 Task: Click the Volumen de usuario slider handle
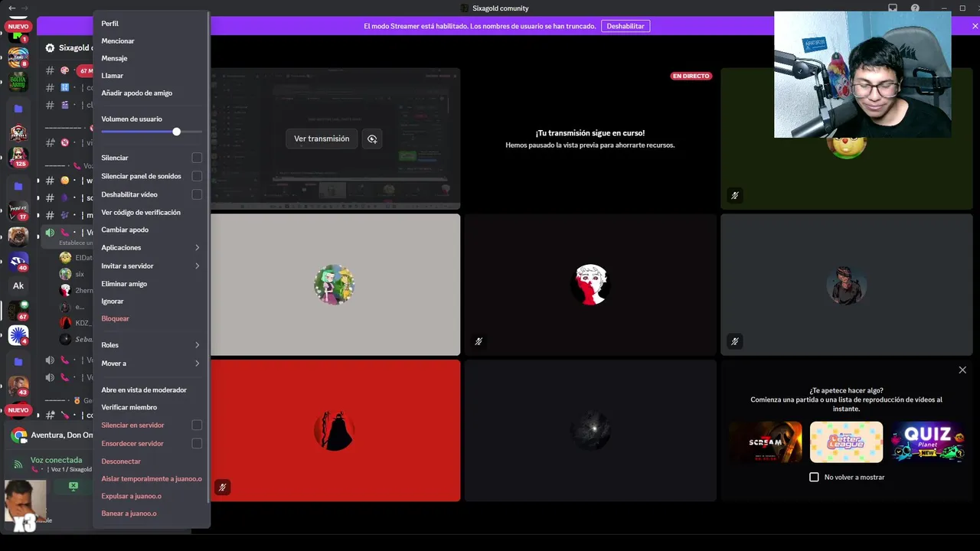pos(177,132)
